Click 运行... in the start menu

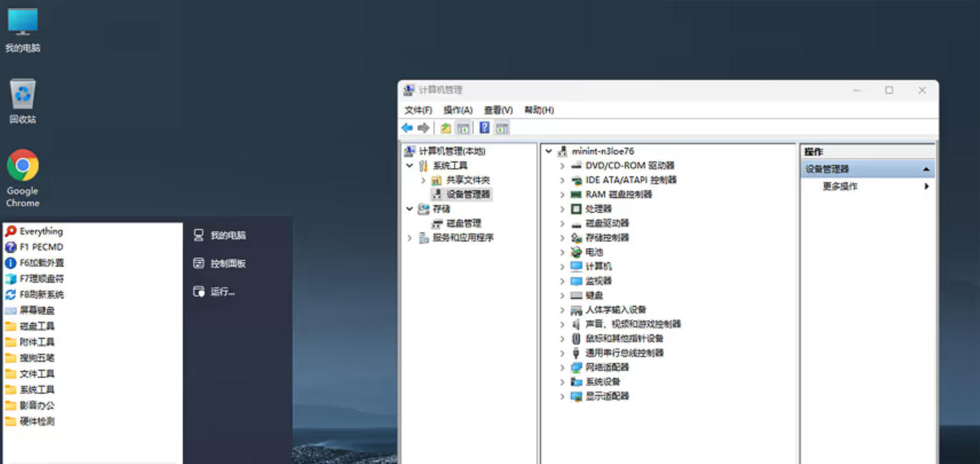[222, 292]
